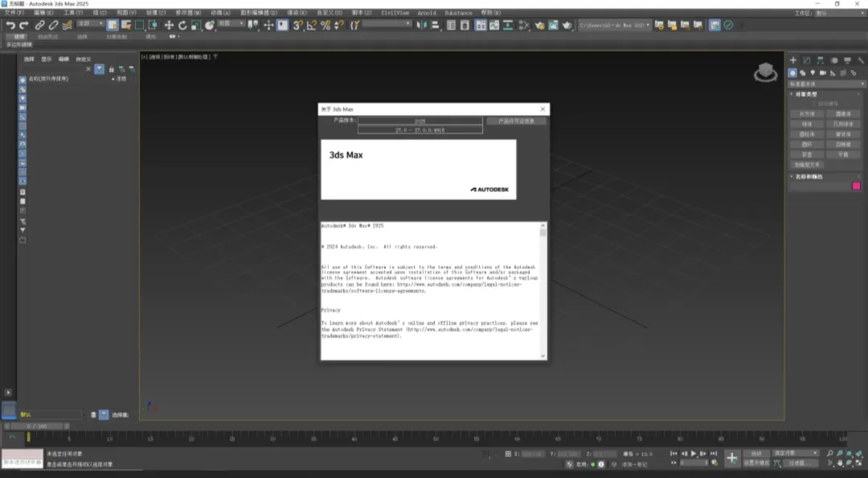Screen dimensions: 868x478
Task: Select the Shapes category icon
Action: pyautogui.click(x=803, y=73)
